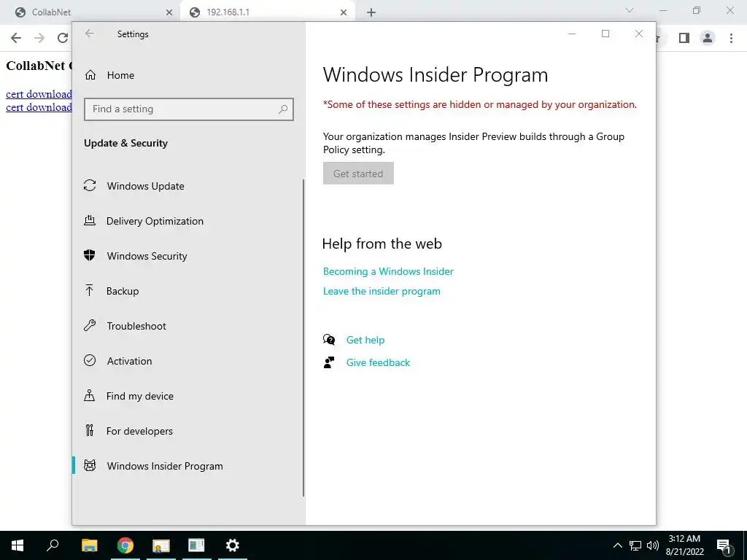The width and height of the screenshot is (747, 560).
Task: Click the certificate app taskbar icon
Action: click(x=161, y=545)
